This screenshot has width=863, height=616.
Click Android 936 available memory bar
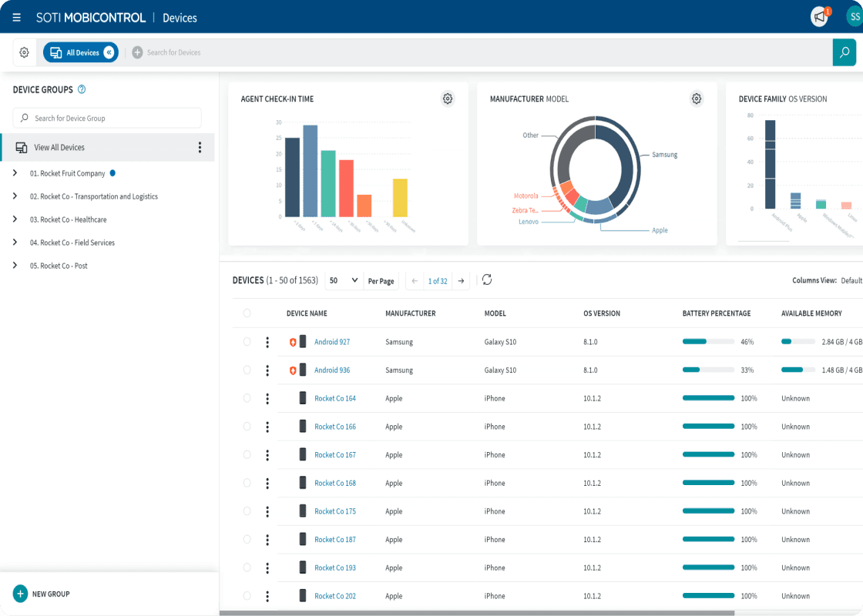[x=798, y=370]
